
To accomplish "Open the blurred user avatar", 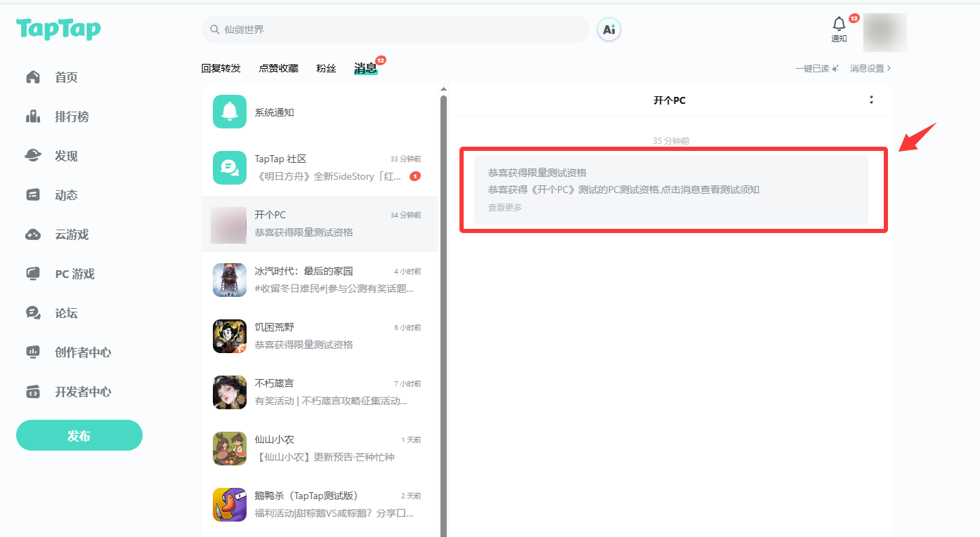I will (x=885, y=32).
